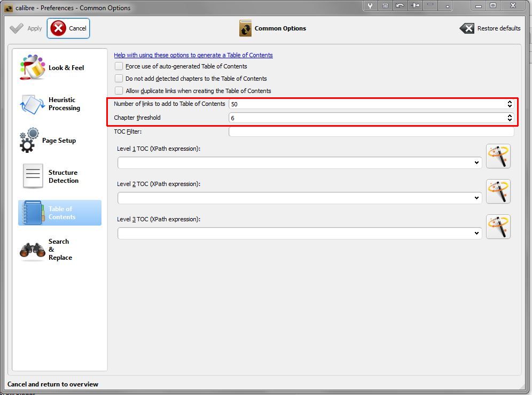Expand the Level 1 TOC dropdown
The height and width of the screenshot is (395, 532).
(x=476, y=162)
